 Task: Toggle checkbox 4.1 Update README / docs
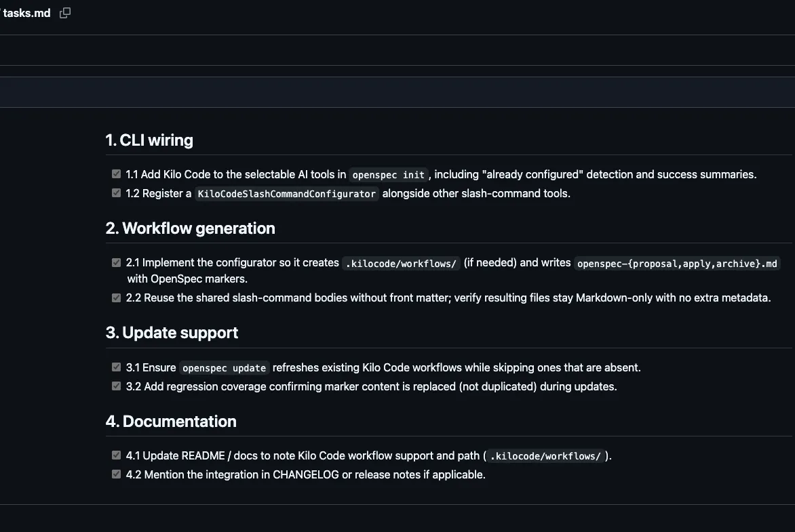[117, 455]
